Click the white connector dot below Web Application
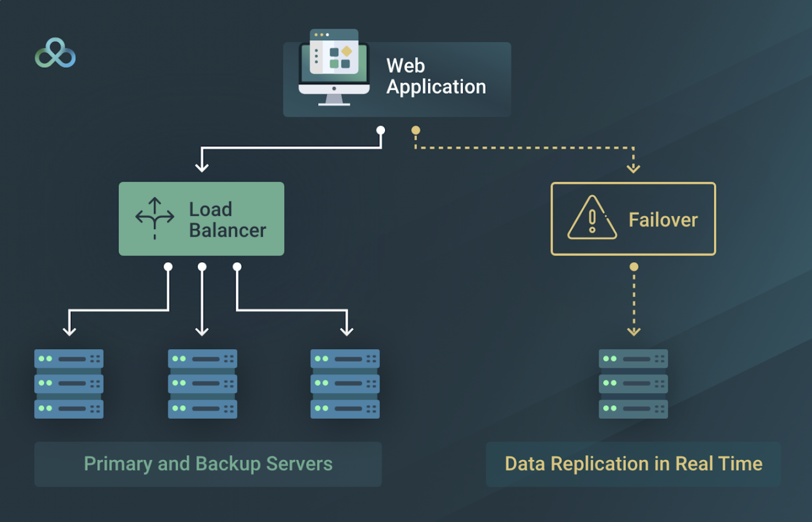 tap(380, 130)
